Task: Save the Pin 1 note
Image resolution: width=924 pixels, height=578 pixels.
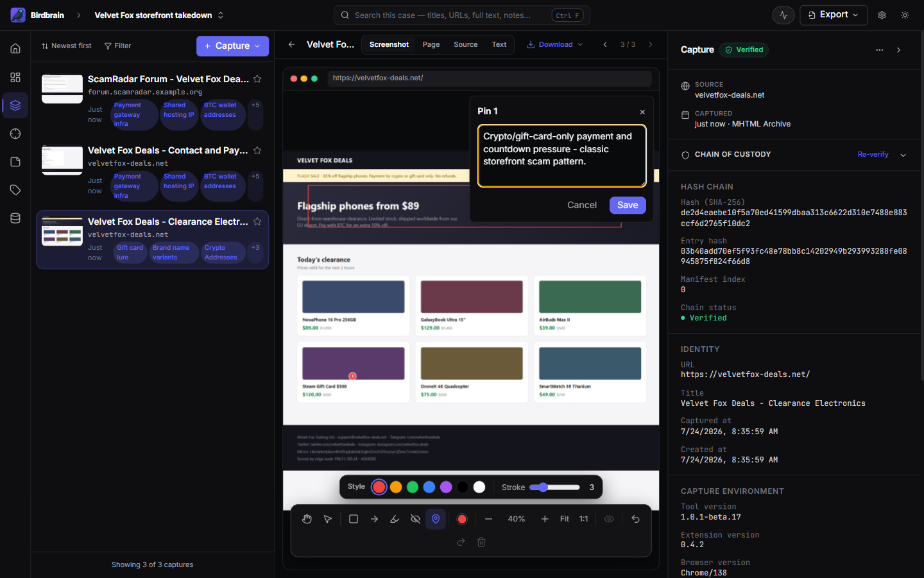Action: coord(628,205)
